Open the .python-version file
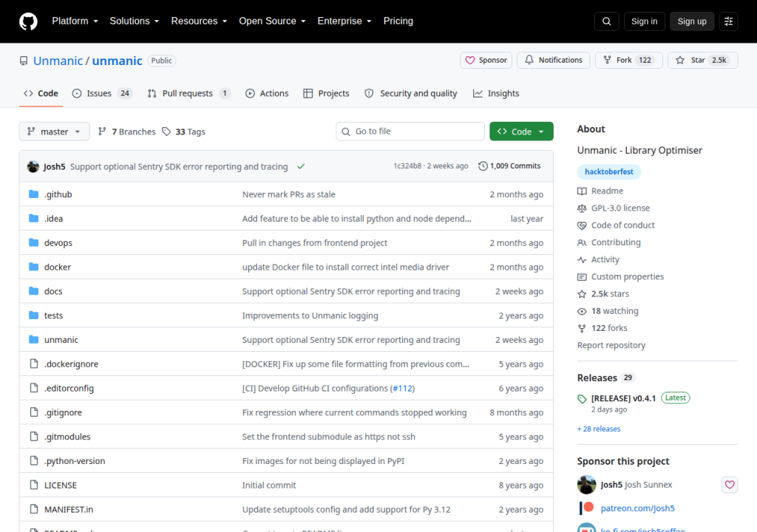 tap(75, 461)
